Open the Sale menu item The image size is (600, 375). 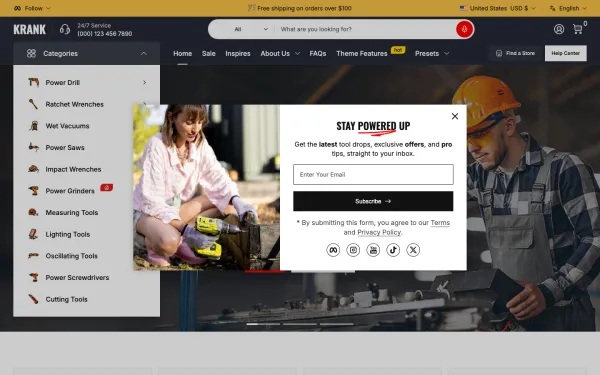coord(209,54)
